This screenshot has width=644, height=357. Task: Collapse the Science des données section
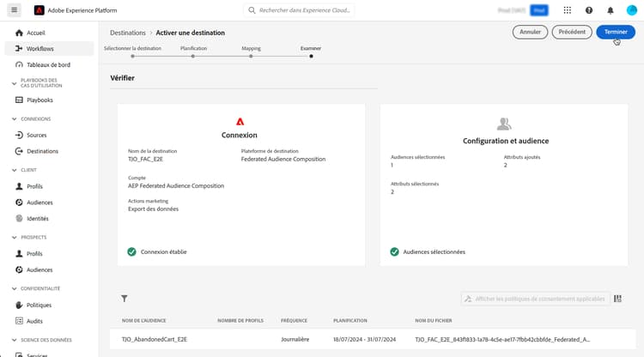tap(14, 340)
